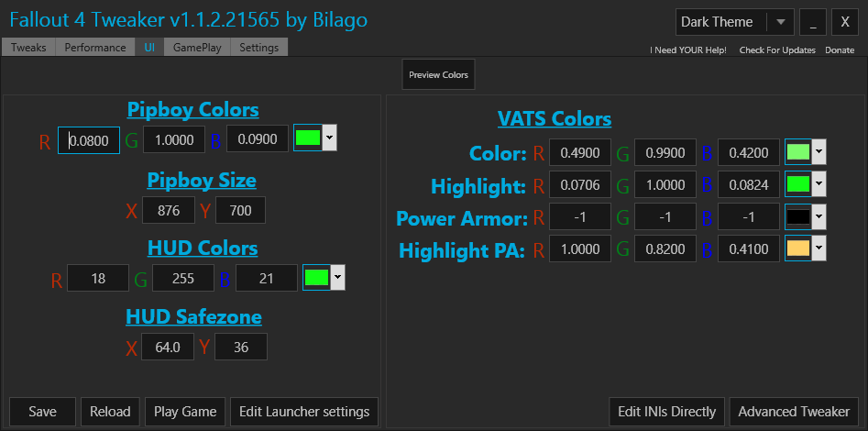Viewport: 868px width, 431px height.
Task: Click the Pipboy Colors green swatch
Action: pos(308,138)
